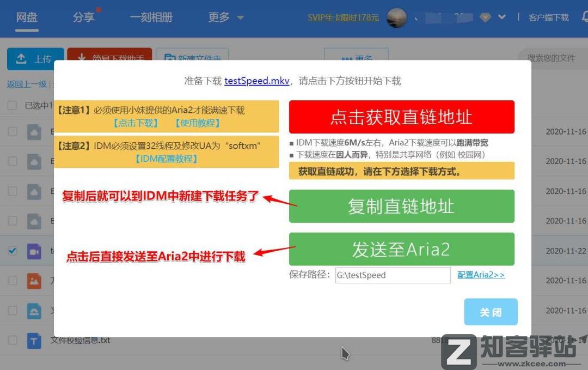Click the video icon of the testSpeed file
This screenshot has height=370, width=588.
coord(34,251)
